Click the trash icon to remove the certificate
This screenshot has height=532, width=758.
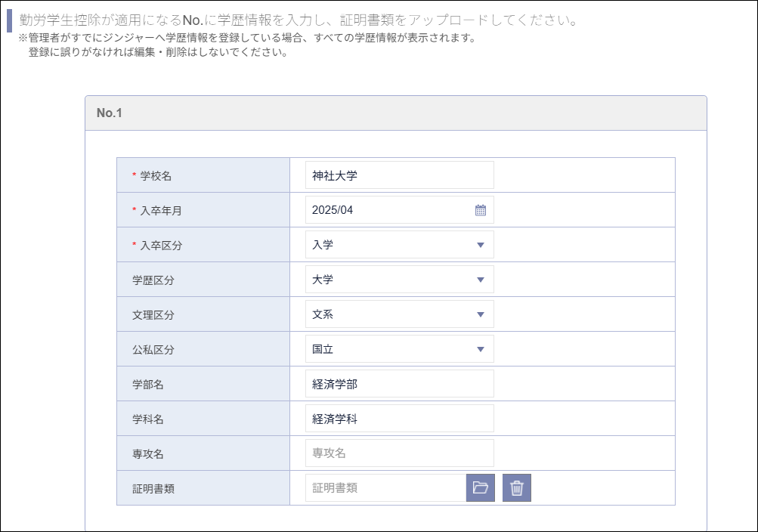(517, 487)
